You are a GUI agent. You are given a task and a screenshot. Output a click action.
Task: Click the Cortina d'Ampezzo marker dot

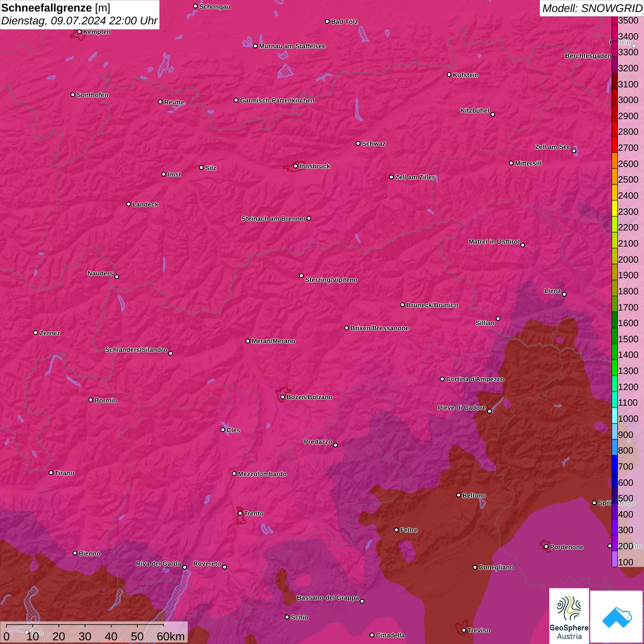click(442, 379)
